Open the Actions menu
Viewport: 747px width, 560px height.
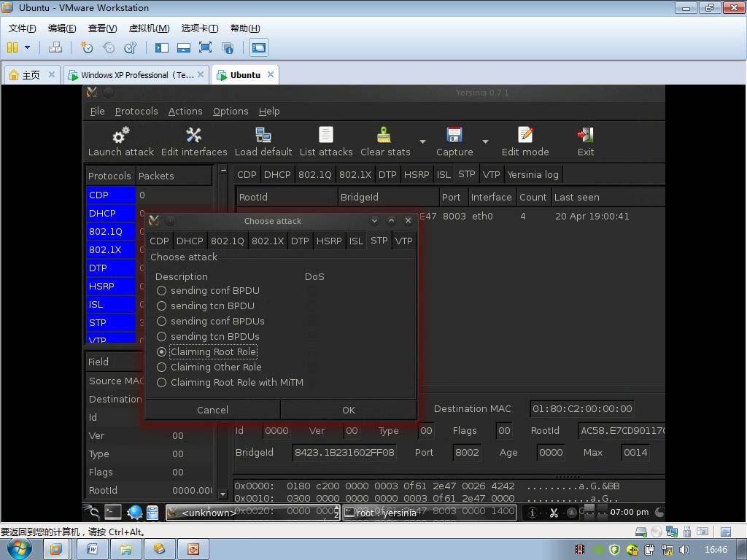(185, 111)
